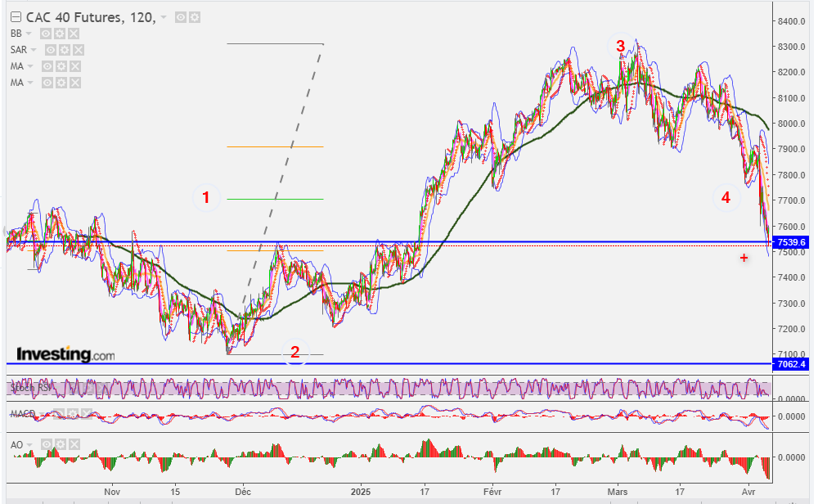Click the BB indicator label

click(x=16, y=34)
